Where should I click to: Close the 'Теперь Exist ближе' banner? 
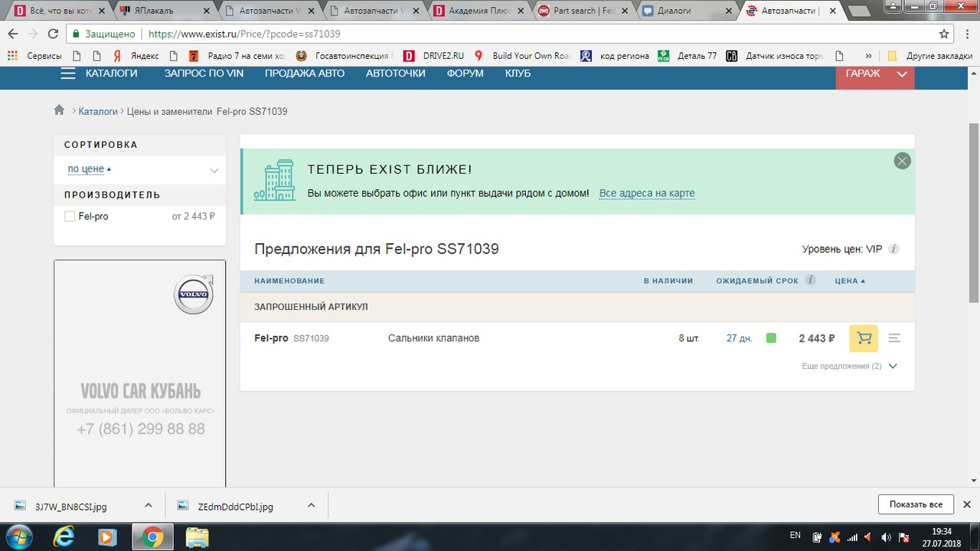click(x=903, y=161)
